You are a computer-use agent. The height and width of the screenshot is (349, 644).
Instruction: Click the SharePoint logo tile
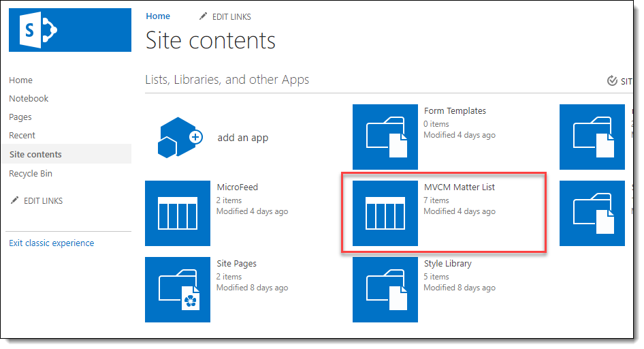[70, 30]
